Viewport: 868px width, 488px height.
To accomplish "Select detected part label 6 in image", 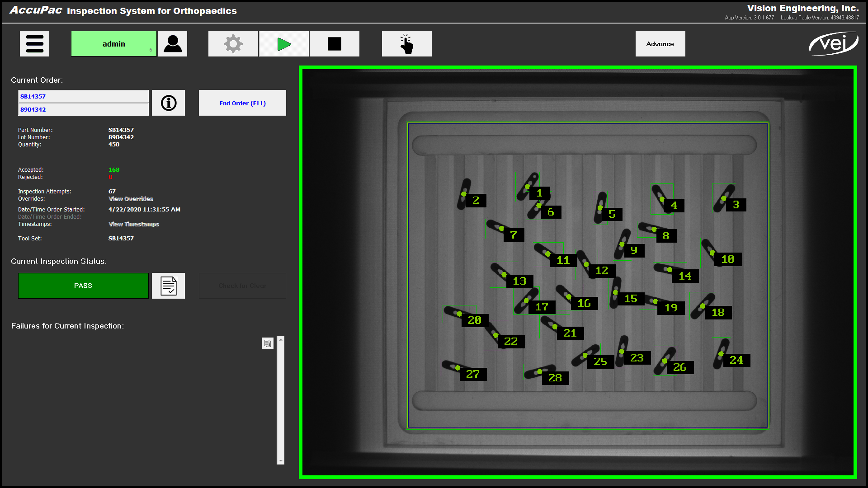I will coord(550,212).
